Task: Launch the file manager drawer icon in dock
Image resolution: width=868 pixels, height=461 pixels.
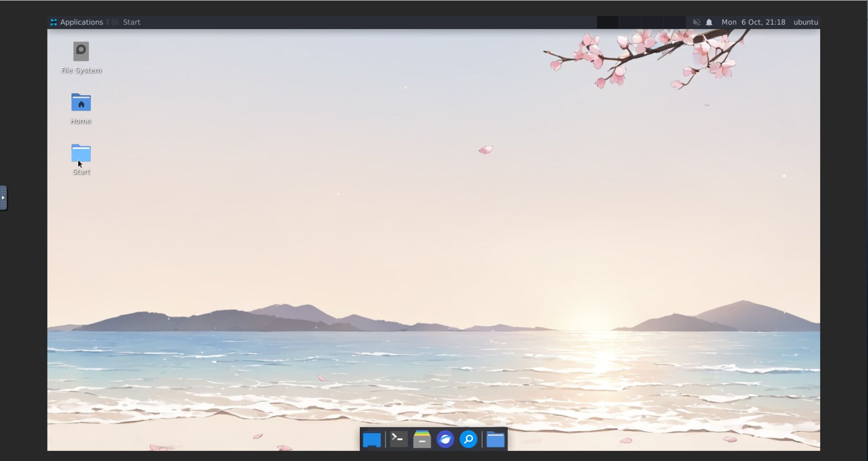Action: coord(422,439)
